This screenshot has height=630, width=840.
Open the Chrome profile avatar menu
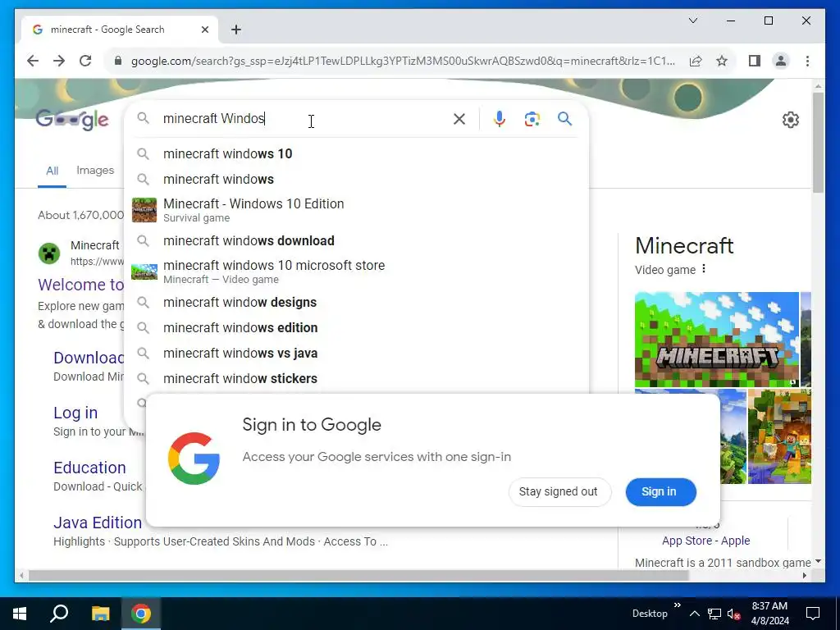pos(781,61)
